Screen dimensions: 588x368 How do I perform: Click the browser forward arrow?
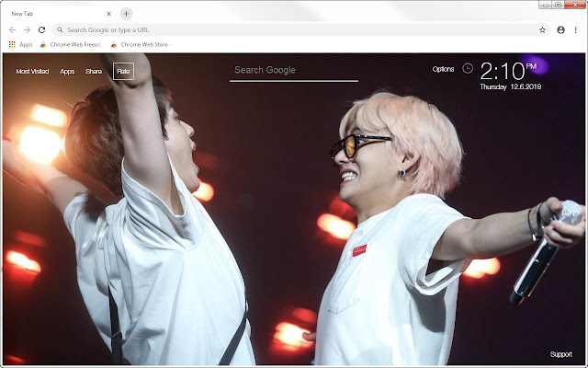pos(27,30)
